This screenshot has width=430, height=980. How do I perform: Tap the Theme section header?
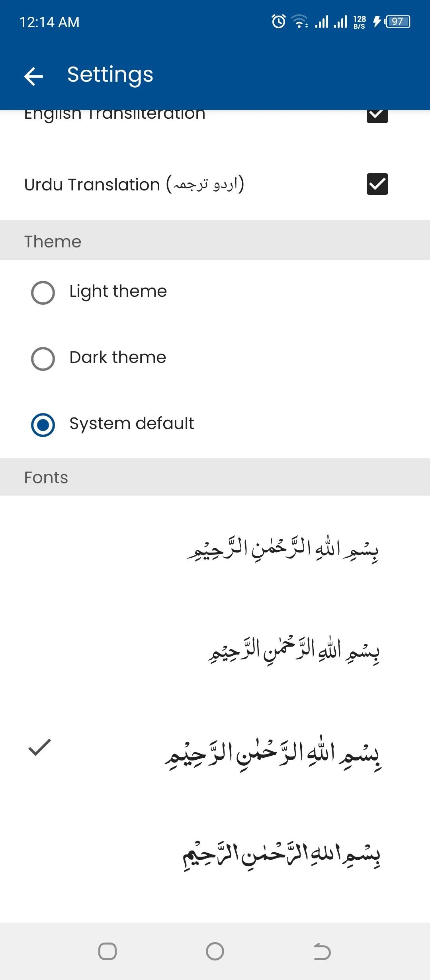(x=53, y=241)
